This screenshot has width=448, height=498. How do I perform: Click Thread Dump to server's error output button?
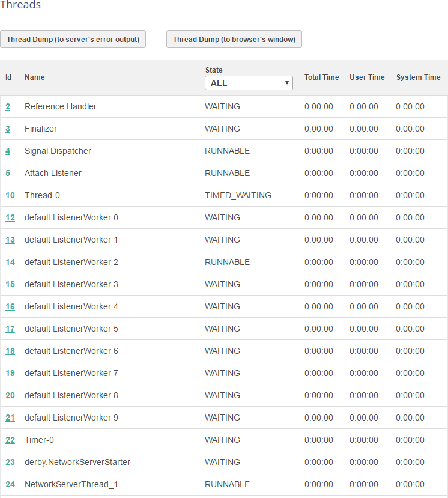73,40
